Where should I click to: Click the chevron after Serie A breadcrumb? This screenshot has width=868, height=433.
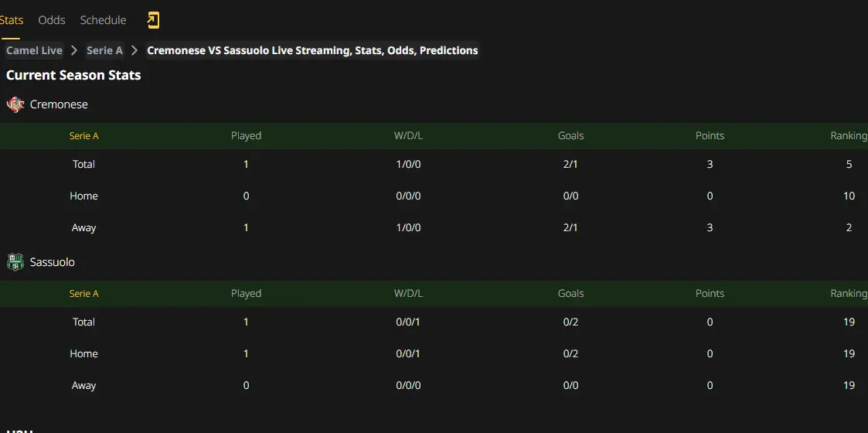134,50
